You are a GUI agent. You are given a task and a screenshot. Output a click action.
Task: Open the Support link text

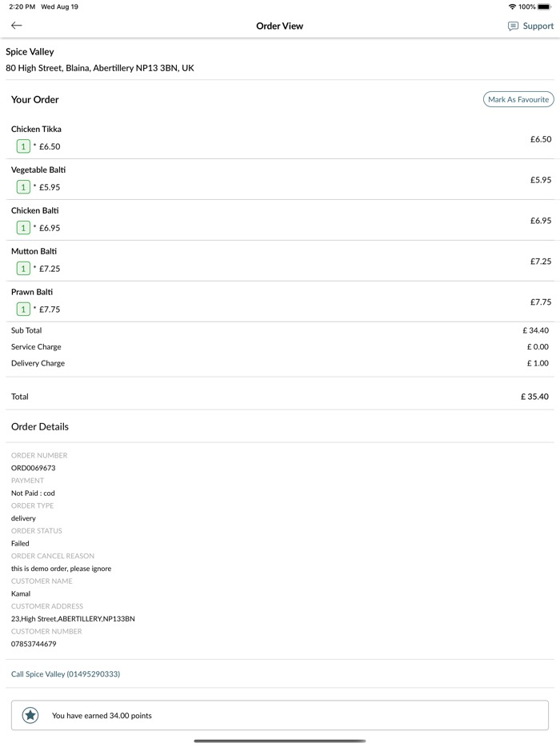pyautogui.click(x=538, y=26)
